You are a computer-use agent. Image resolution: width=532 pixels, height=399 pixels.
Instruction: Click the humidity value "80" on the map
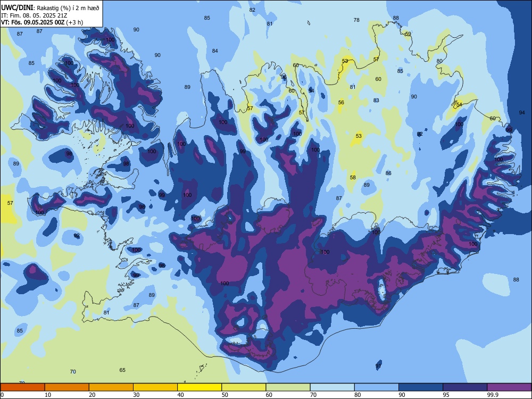point(439,61)
